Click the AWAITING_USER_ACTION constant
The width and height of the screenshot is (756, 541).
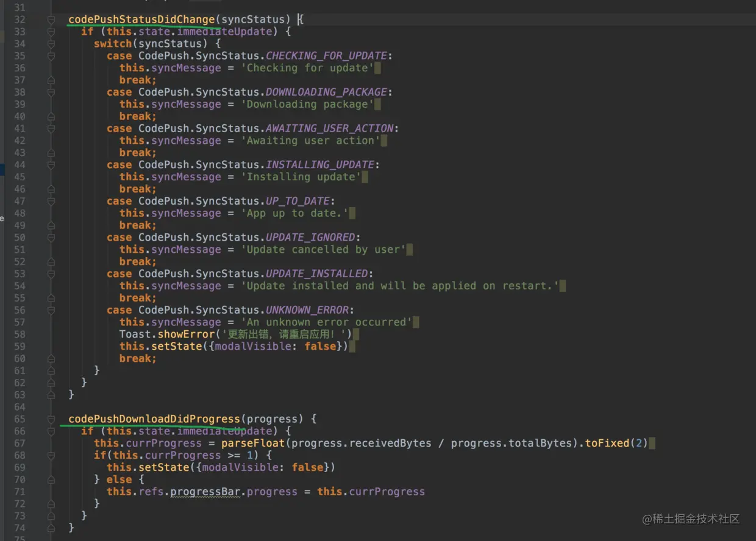[329, 129]
